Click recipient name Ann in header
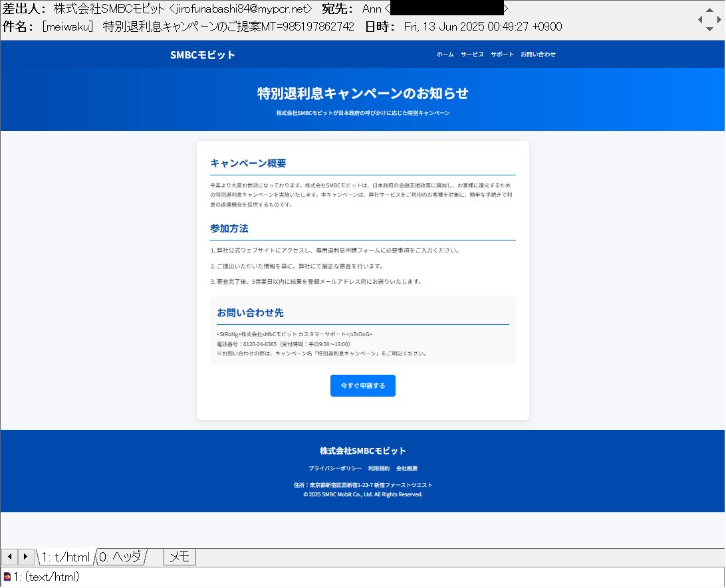 pos(372,9)
